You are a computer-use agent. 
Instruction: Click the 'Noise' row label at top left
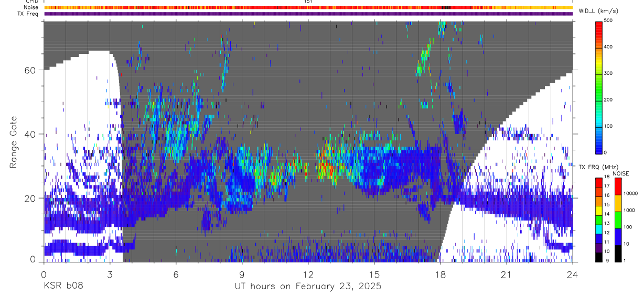[31, 7]
